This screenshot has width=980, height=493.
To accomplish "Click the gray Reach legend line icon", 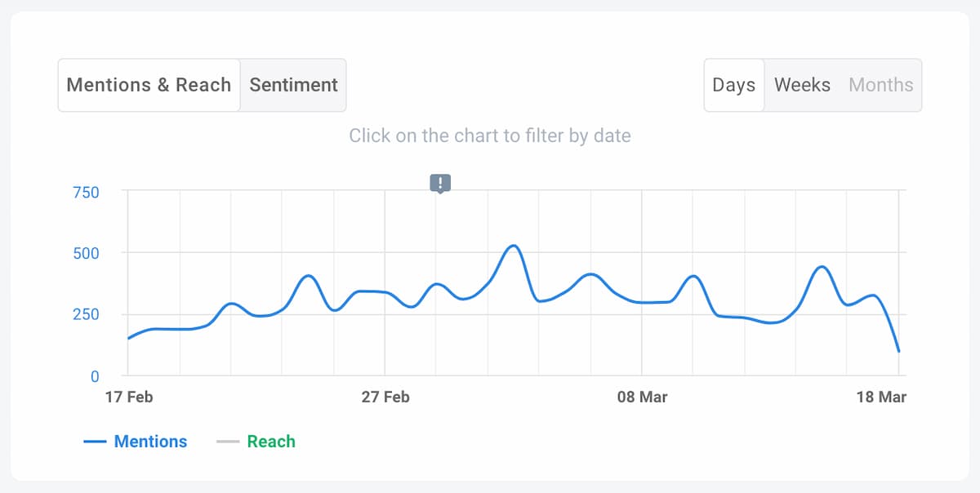I will (229, 442).
